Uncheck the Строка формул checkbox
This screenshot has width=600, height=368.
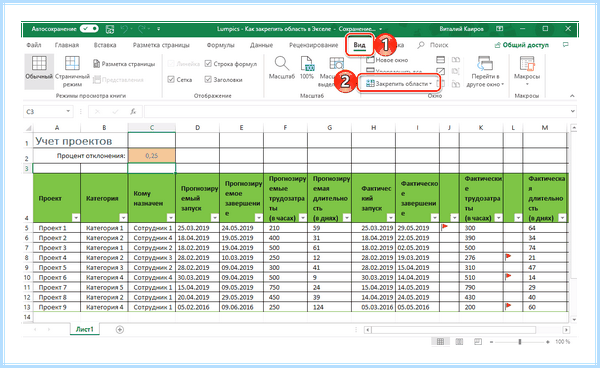coord(208,64)
